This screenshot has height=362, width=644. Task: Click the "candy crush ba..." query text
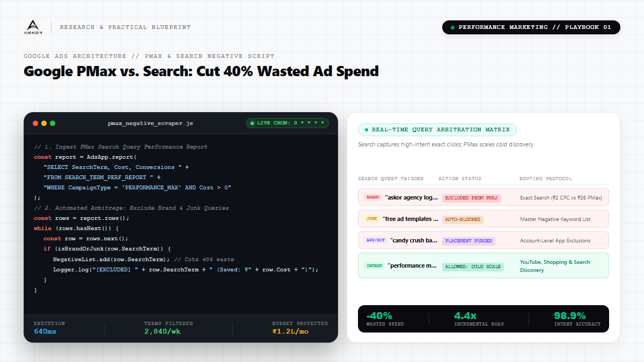tap(414, 240)
